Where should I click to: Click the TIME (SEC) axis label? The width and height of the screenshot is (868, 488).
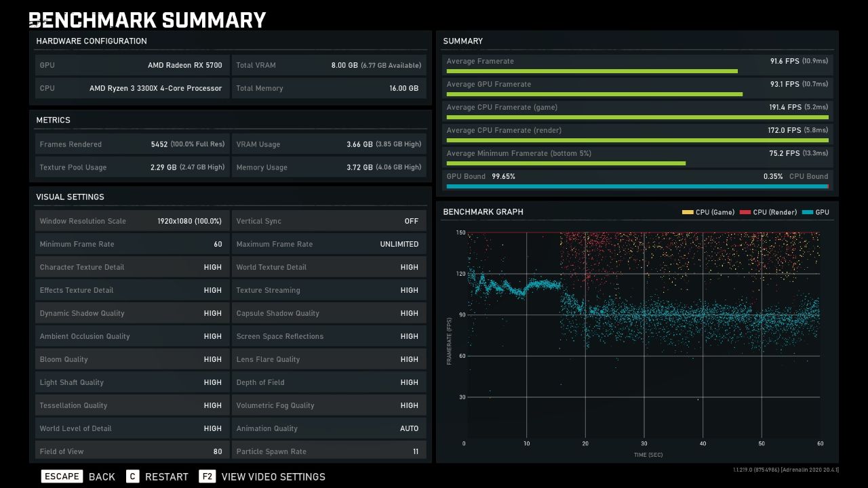(648, 455)
